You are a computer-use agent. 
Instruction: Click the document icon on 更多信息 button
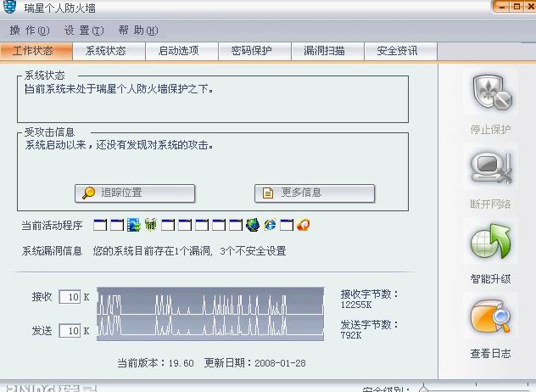point(268,193)
